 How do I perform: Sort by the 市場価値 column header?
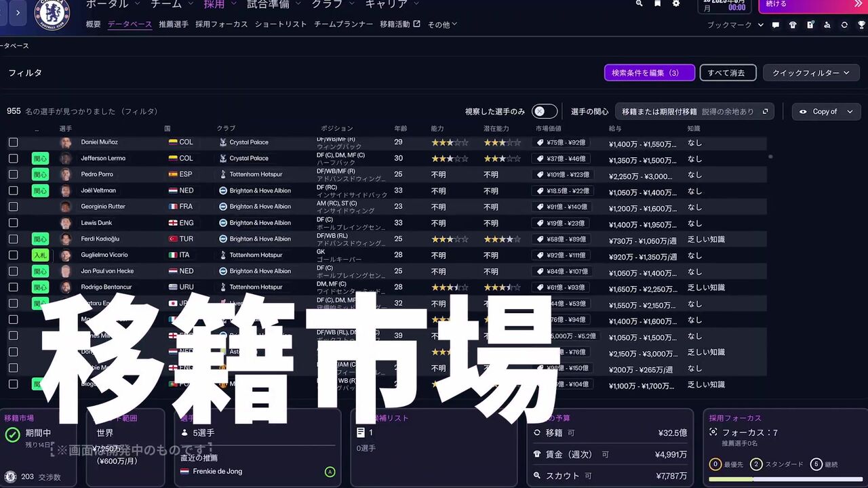pyautogui.click(x=548, y=128)
